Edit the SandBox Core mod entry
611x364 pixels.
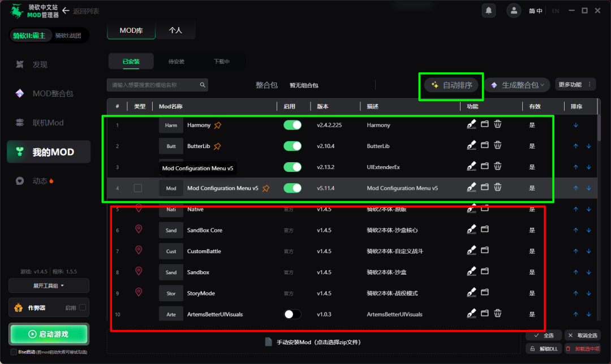471,229
